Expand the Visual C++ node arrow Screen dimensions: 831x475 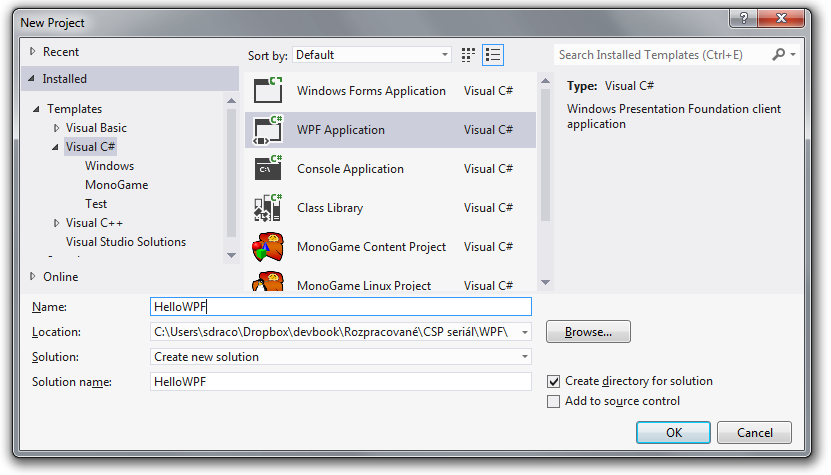coord(56,223)
